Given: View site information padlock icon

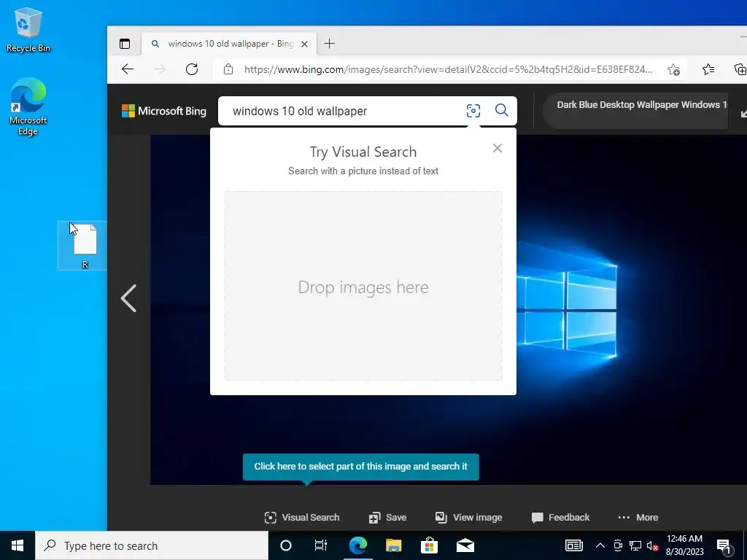Looking at the screenshot, I should 228,69.
